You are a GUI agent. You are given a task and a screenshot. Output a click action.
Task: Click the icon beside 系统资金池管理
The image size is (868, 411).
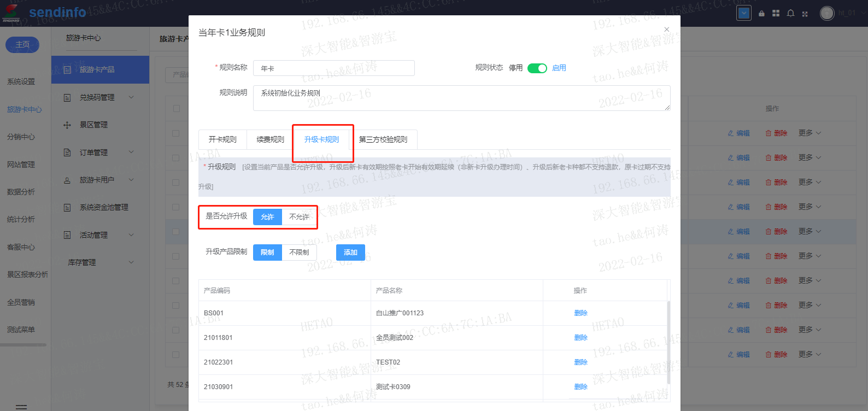tap(67, 207)
